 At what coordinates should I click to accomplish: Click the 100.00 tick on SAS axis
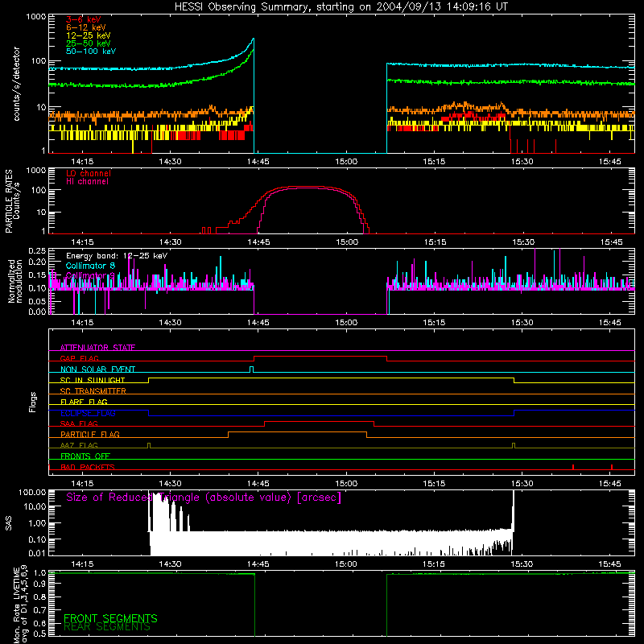[x=32, y=493]
